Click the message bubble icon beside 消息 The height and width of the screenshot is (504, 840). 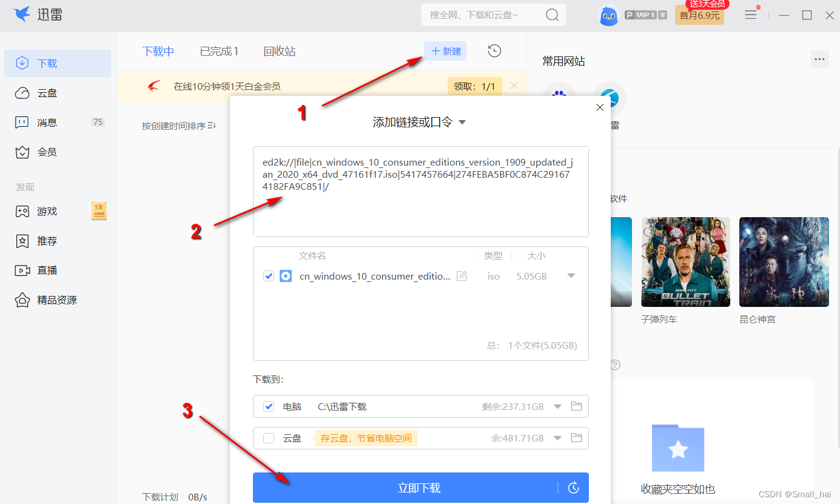point(22,123)
